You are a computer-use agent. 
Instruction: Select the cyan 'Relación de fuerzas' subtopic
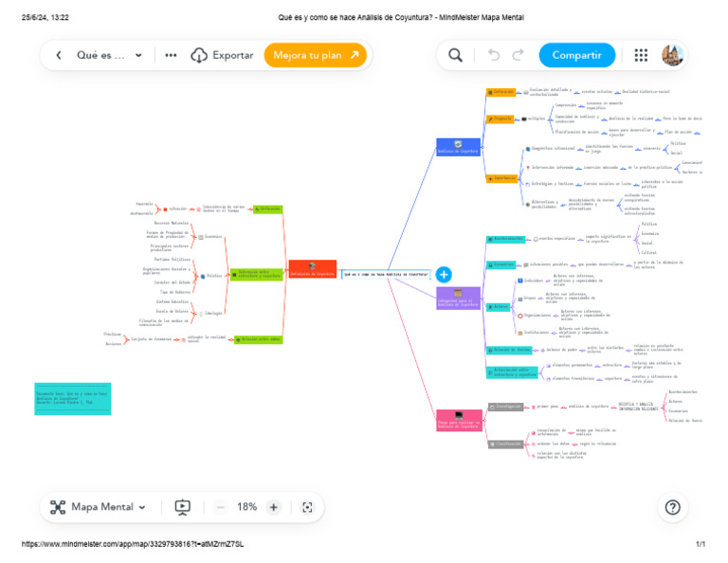coord(509,350)
